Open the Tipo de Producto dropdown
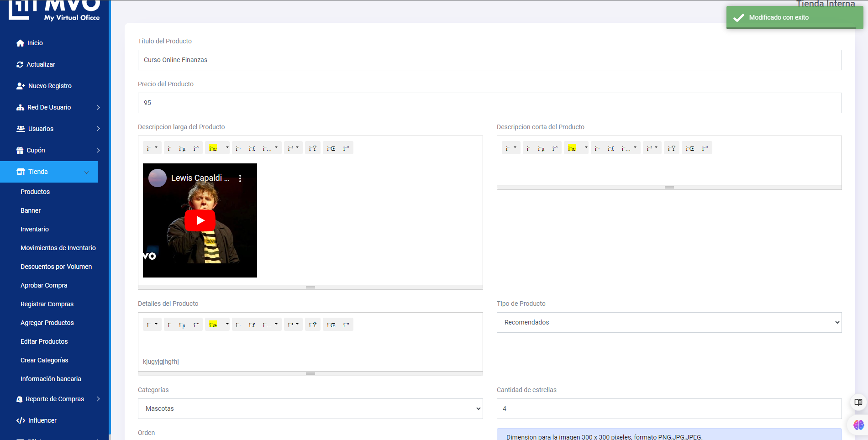 669,322
